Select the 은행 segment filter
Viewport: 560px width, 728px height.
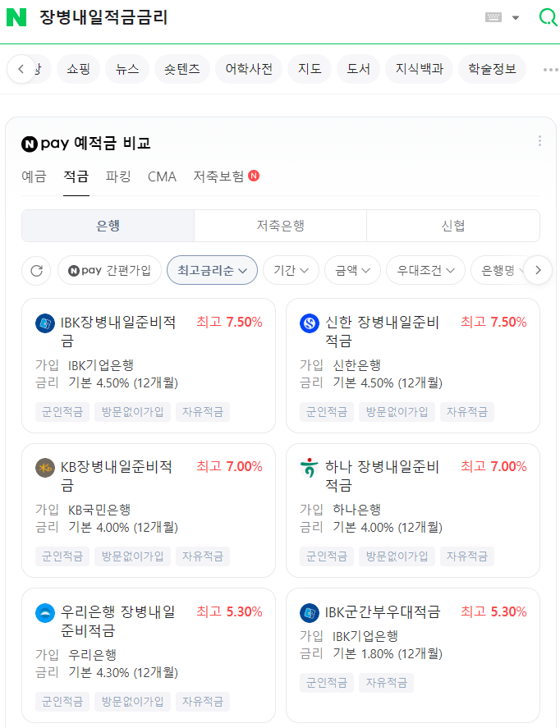108,225
